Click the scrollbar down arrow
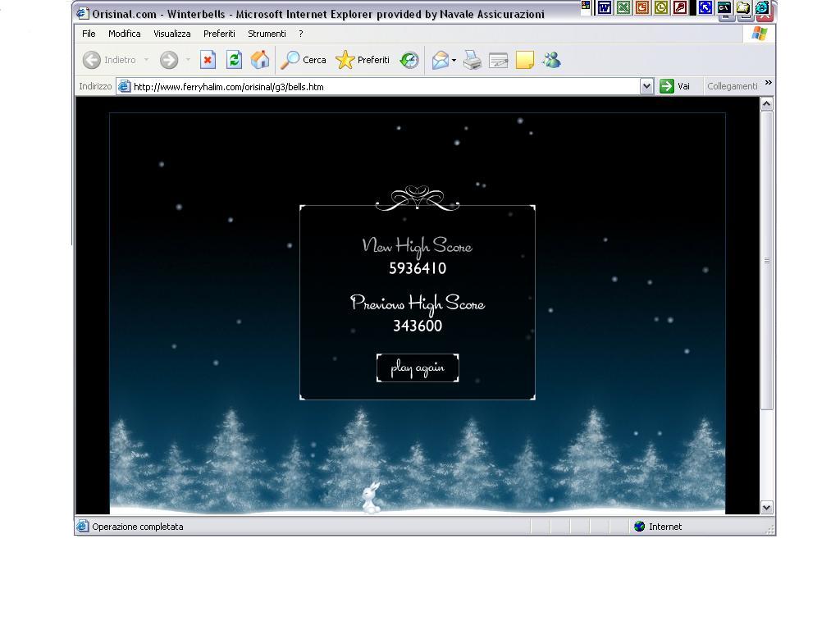Image resolution: width=840 pixels, height=630 pixels. click(x=767, y=507)
